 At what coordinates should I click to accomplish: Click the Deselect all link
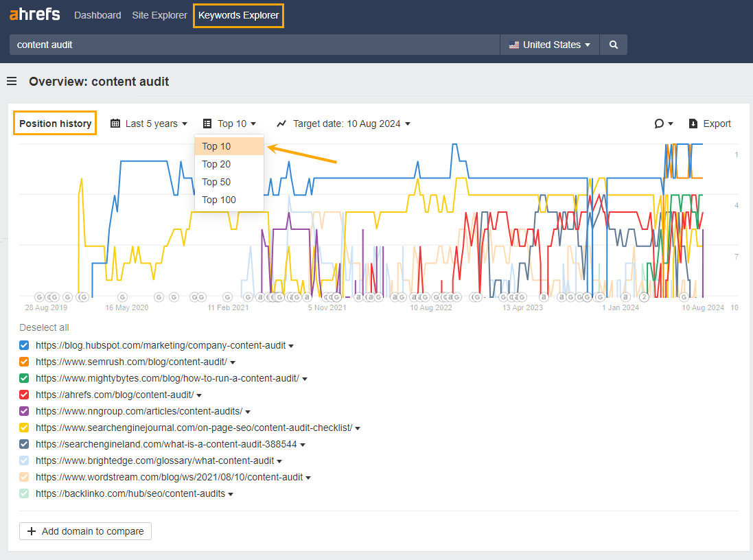click(x=44, y=328)
